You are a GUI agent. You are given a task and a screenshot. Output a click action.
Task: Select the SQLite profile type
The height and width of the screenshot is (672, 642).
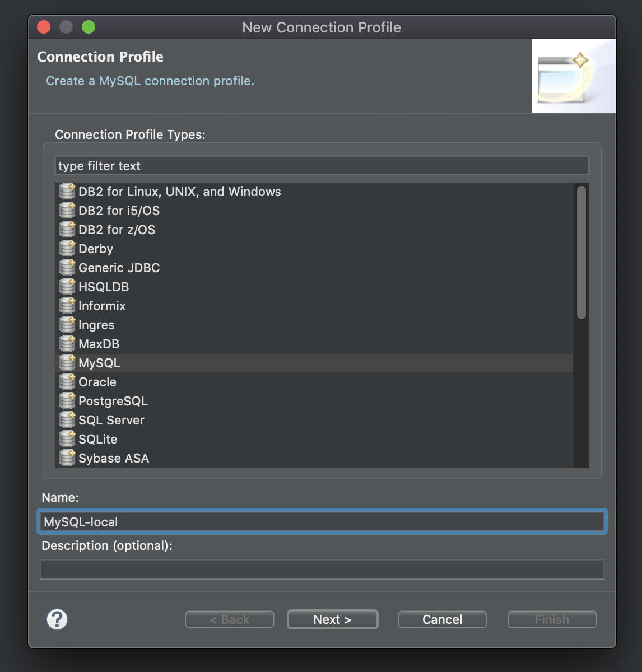point(314,439)
